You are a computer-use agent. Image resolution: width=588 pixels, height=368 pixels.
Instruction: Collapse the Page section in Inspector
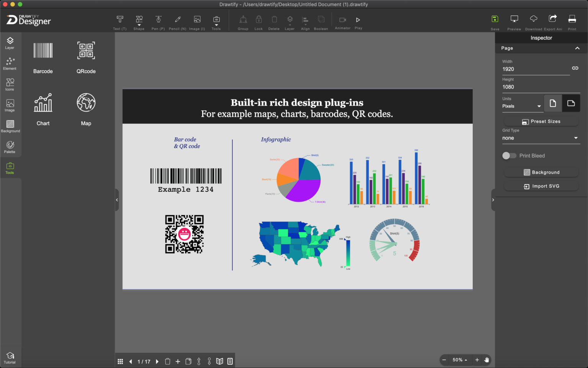pos(578,48)
